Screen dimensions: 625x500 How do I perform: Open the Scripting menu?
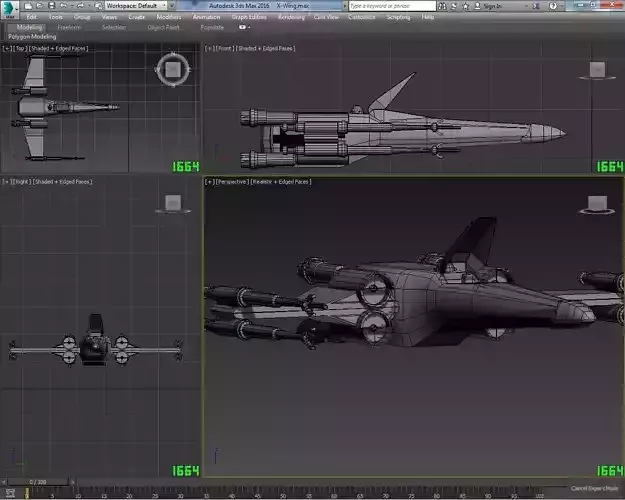point(398,17)
